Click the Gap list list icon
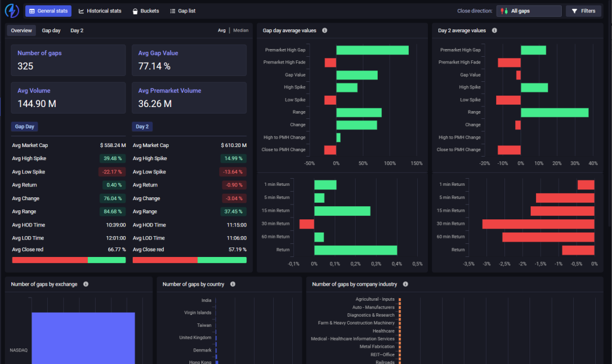 point(173,11)
